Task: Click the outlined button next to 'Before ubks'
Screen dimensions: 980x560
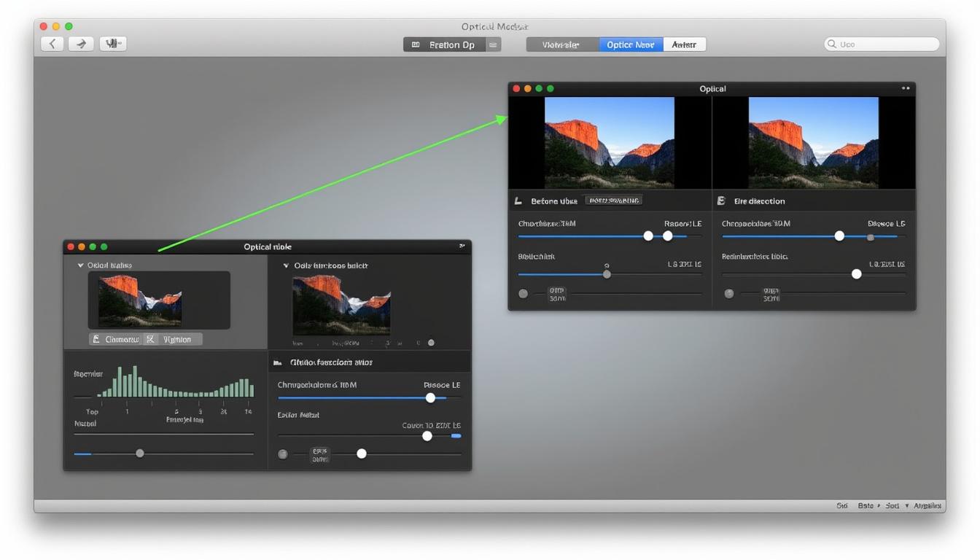Action: click(x=613, y=201)
